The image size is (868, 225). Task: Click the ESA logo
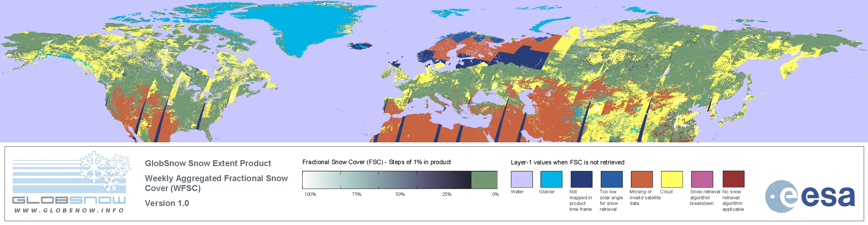810,196
